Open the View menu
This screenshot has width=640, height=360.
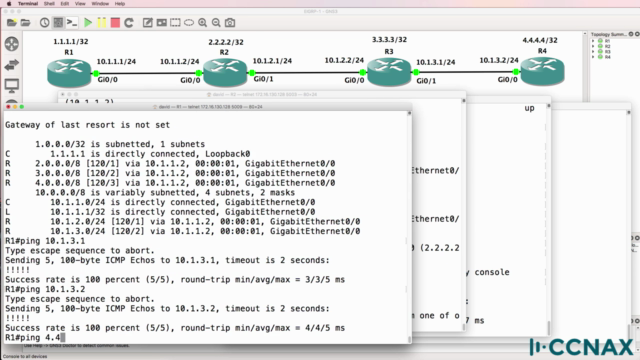click(x=80, y=4)
